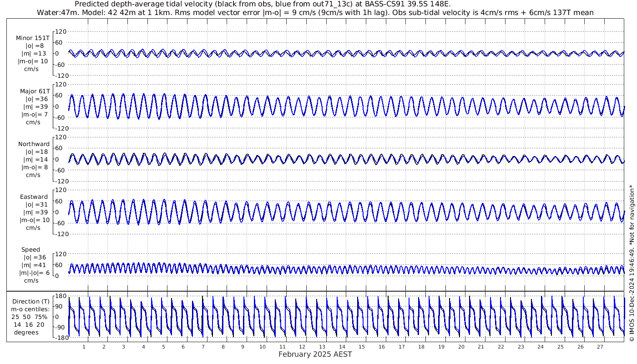Select the 'Major 61T' panel label
Screen dimensions: 637x364
(x=35, y=91)
